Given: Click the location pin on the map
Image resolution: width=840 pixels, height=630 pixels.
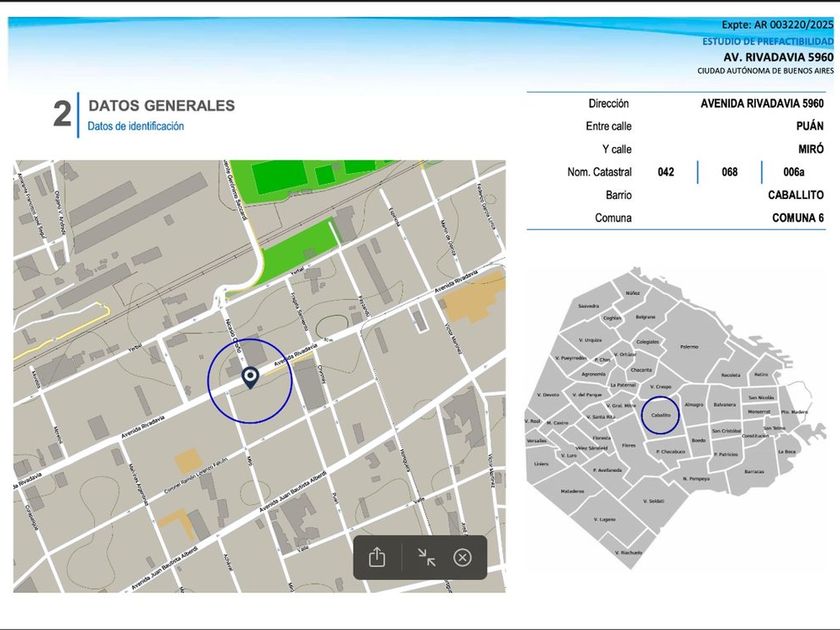Looking at the screenshot, I should pyautogui.click(x=251, y=377).
